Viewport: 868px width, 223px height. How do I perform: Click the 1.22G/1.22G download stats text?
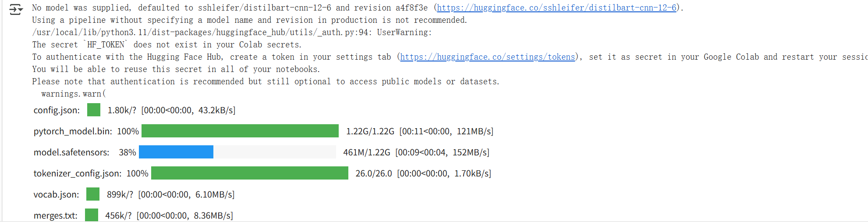pos(370,131)
